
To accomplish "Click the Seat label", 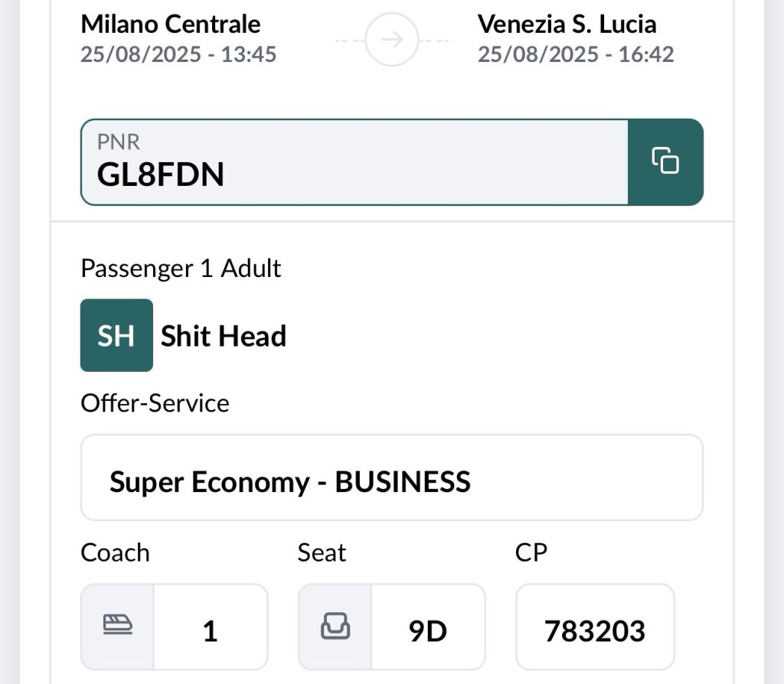I will tap(322, 553).
